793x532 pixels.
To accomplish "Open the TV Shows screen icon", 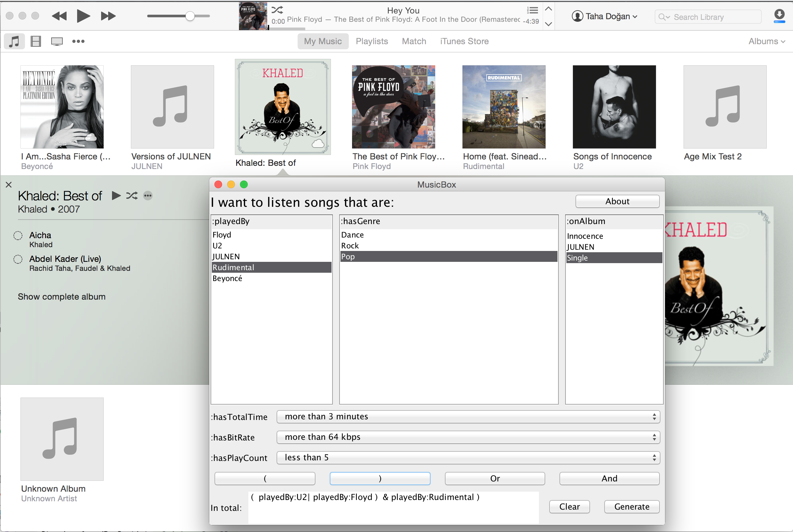I will 57,41.
